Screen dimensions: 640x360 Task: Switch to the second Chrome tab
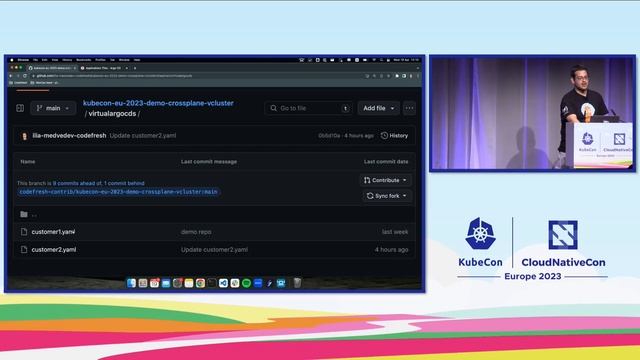click(103, 68)
